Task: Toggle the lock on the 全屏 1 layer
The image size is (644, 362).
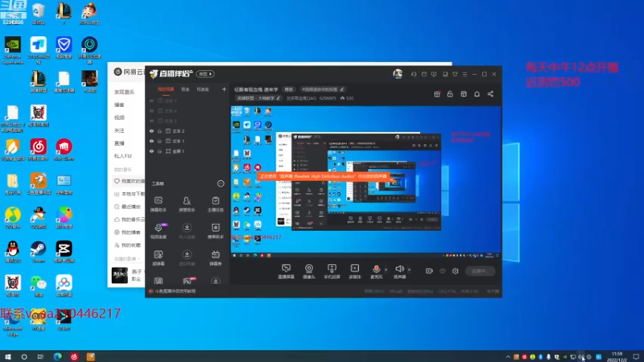Action: [x=159, y=151]
